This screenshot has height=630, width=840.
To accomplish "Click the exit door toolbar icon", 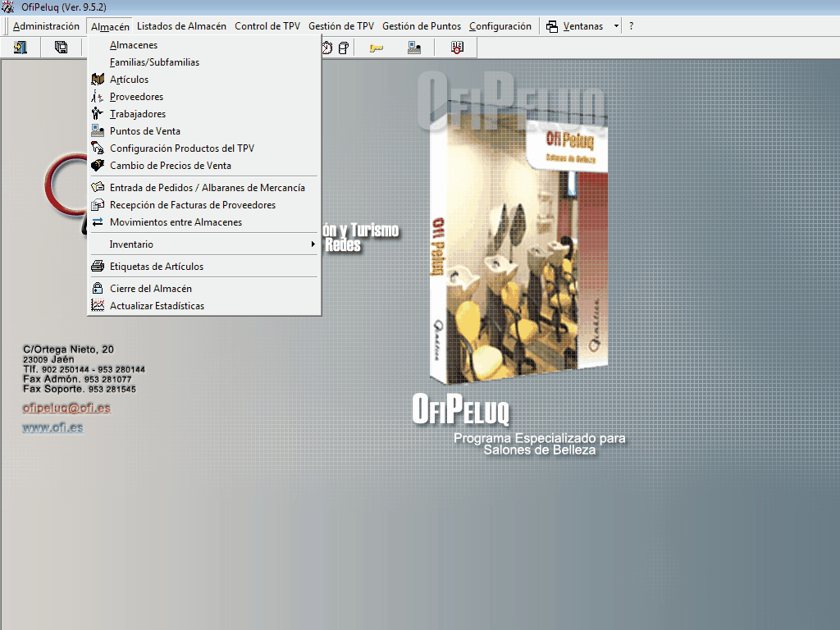I will tap(21, 48).
